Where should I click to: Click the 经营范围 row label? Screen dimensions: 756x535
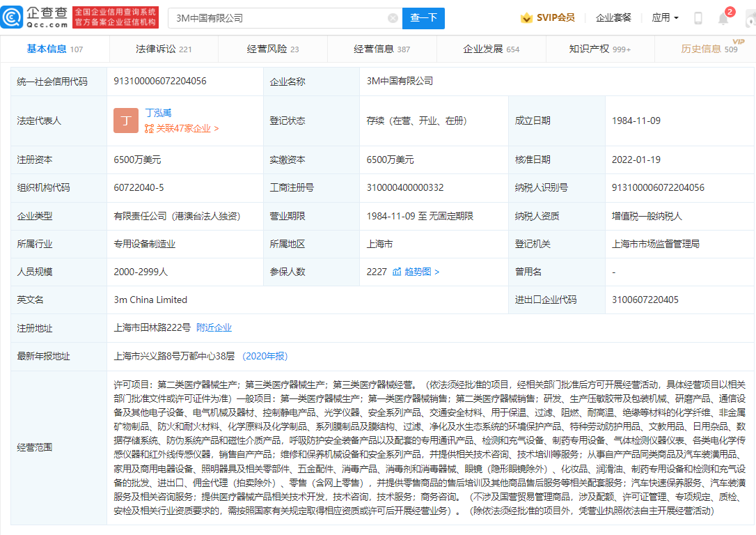pyautogui.click(x=34, y=447)
